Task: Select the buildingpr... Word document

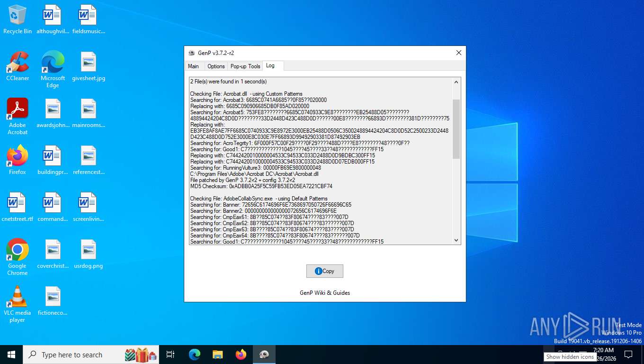Action: tap(53, 160)
